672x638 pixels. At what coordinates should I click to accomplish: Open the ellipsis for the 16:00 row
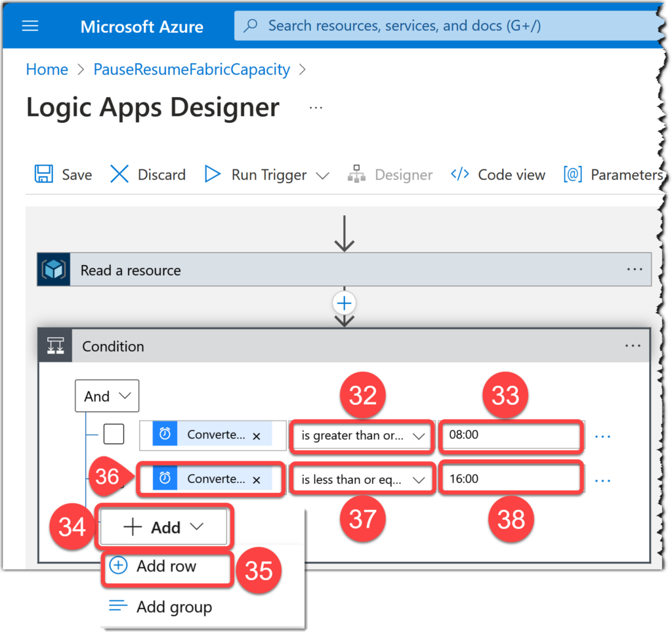tap(602, 480)
